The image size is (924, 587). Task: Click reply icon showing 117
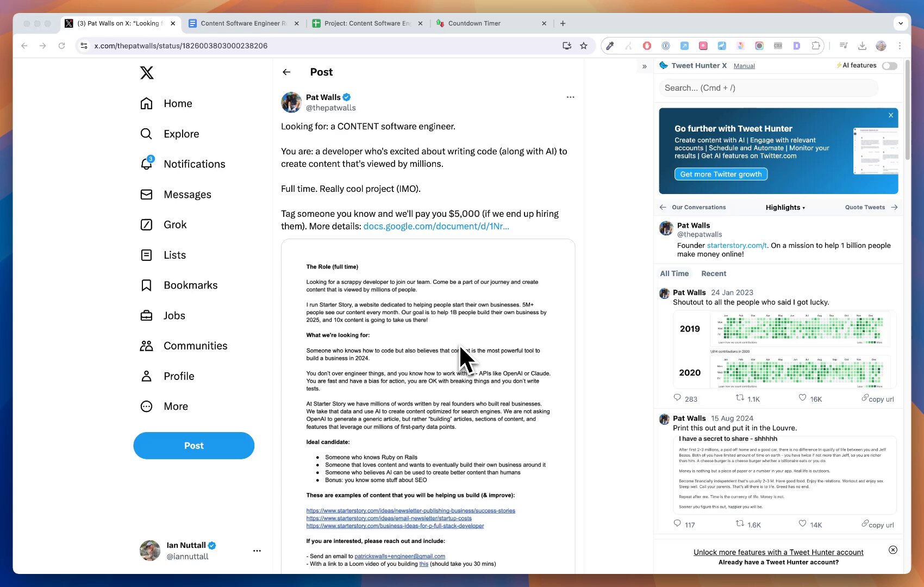tap(677, 523)
